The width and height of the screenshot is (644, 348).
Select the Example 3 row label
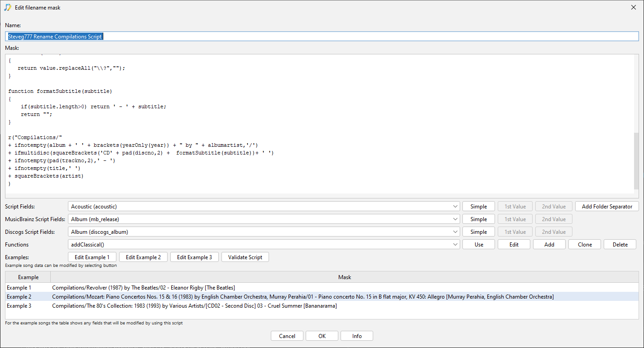pyautogui.click(x=19, y=306)
